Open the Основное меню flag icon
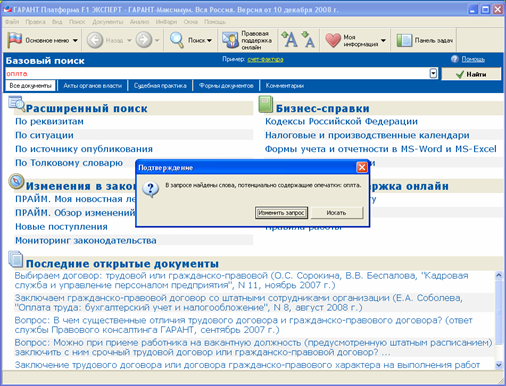The height and width of the screenshot is (386, 506). (x=15, y=40)
